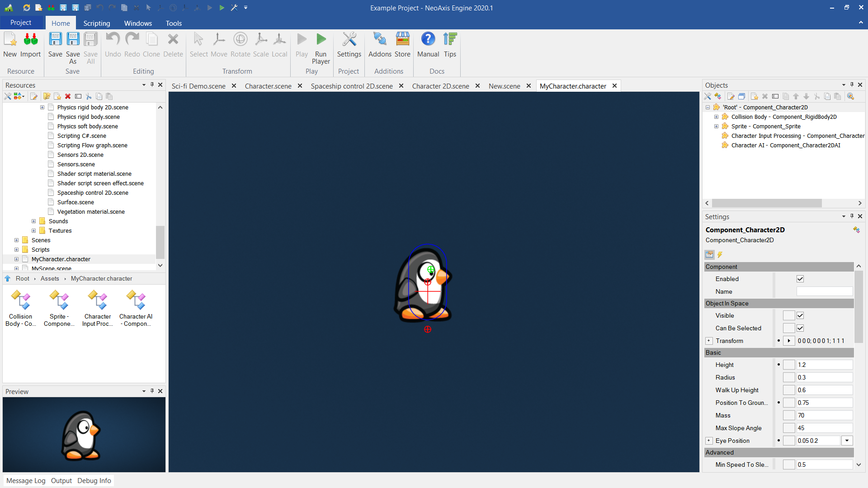The height and width of the screenshot is (488, 868).
Task: Click the Debug Info button
Action: pyautogui.click(x=94, y=480)
